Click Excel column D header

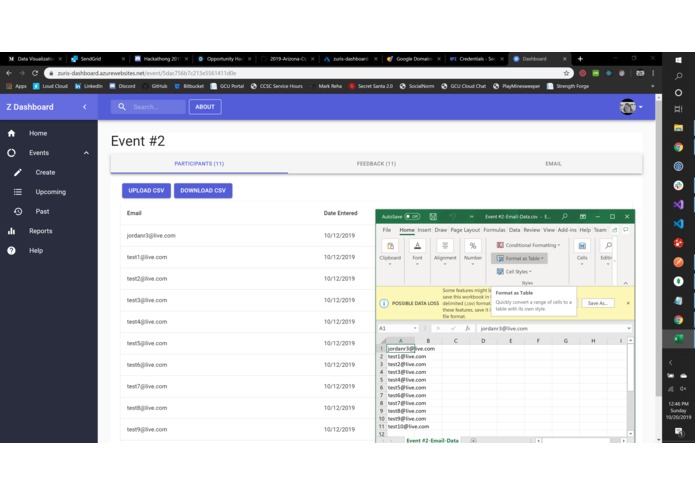[x=483, y=341]
